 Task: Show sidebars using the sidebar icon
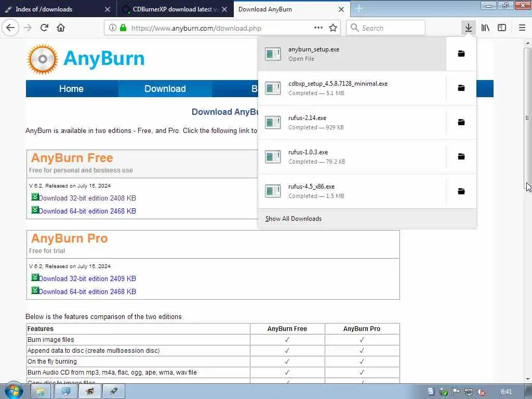pyautogui.click(x=502, y=28)
